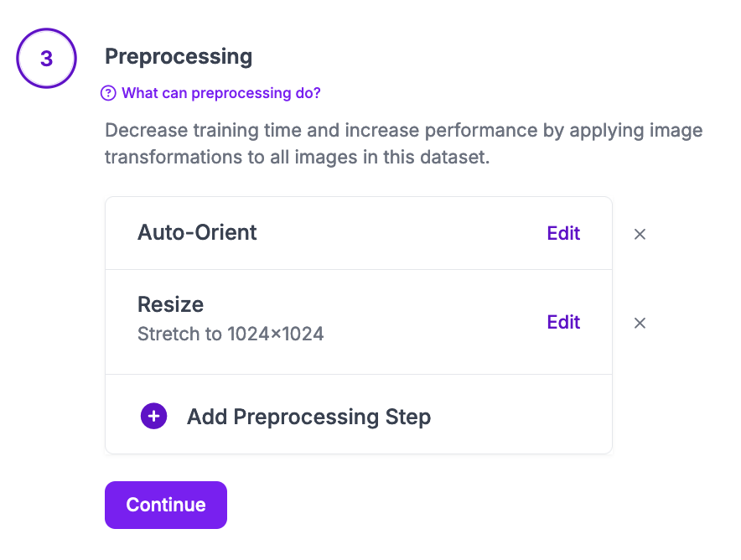The height and width of the screenshot is (560, 741).
Task: Click the digit 3 in step badge
Action: click(46, 59)
